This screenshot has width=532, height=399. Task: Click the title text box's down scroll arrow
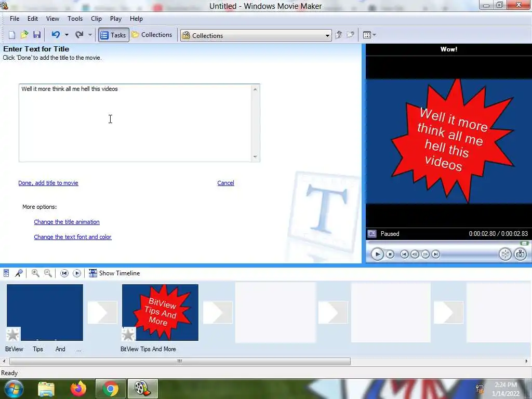(255, 157)
